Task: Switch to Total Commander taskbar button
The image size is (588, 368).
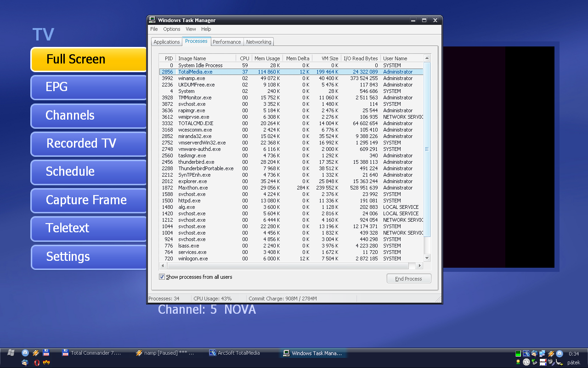Action: click(x=92, y=353)
